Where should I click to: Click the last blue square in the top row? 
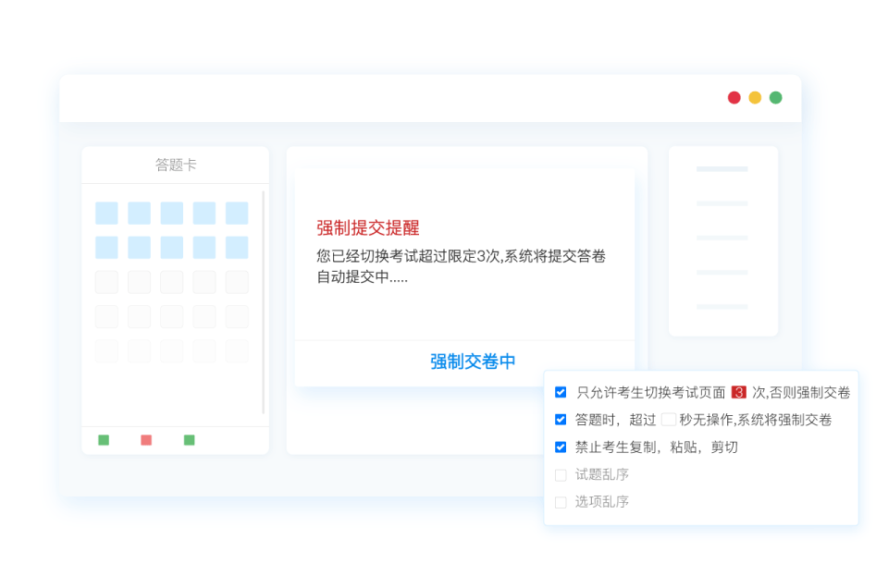click(x=238, y=213)
